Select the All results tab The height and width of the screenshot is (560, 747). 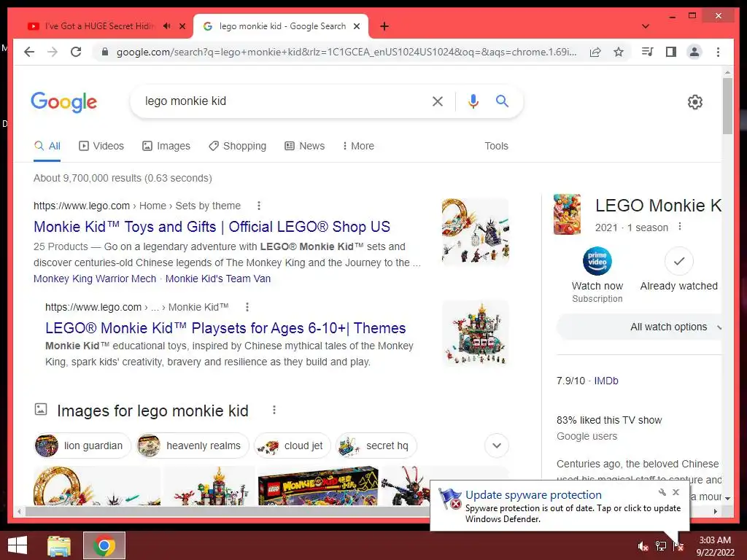[47, 146]
